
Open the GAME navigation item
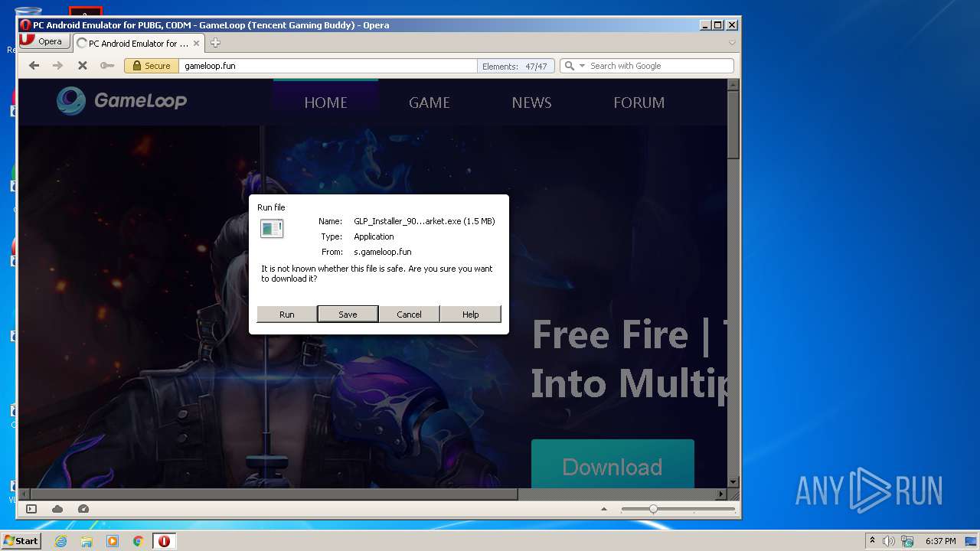click(x=430, y=103)
